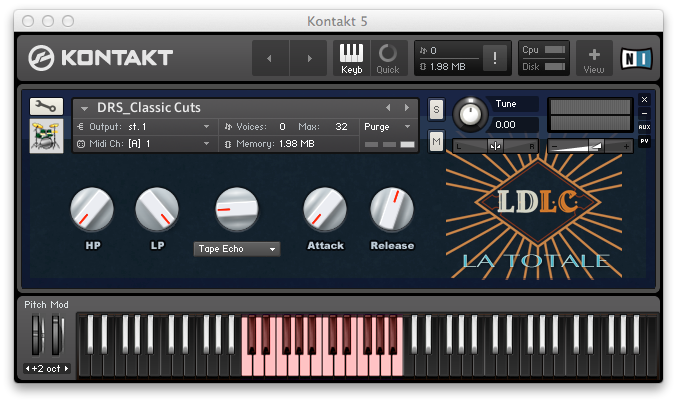Image resolution: width=677 pixels, height=403 pixels.
Task: Click the Release knob
Action: coord(392,209)
